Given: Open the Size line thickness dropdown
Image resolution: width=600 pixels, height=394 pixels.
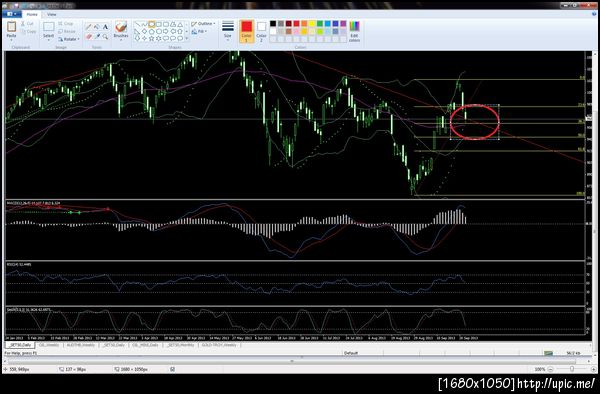Looking at the screenshot, I should click(x=228, y=30).
